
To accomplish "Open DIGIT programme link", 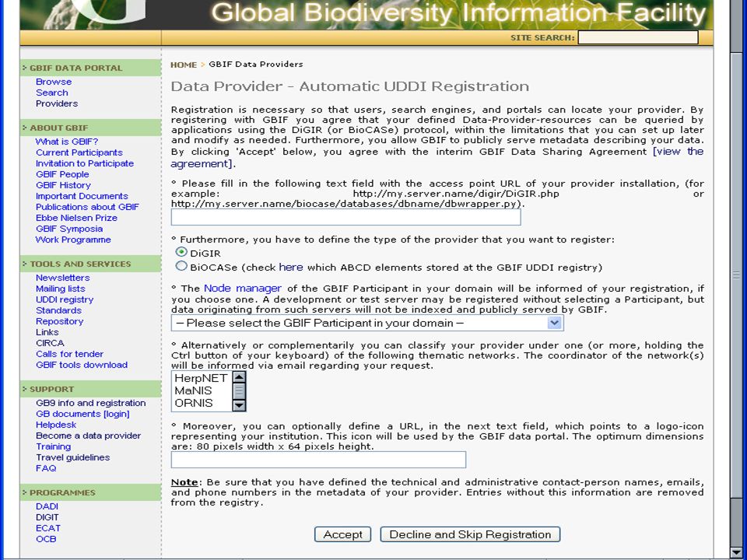I will 47,518.
